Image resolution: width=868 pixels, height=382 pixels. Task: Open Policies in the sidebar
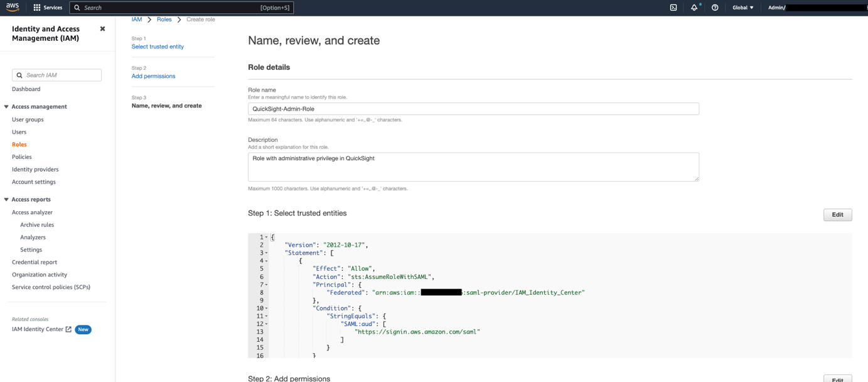click(21, 157)
